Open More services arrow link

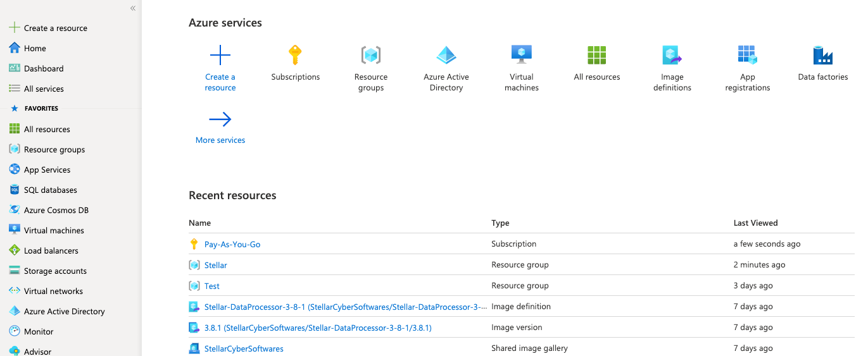pyautogui.click(x=220, y=120)
